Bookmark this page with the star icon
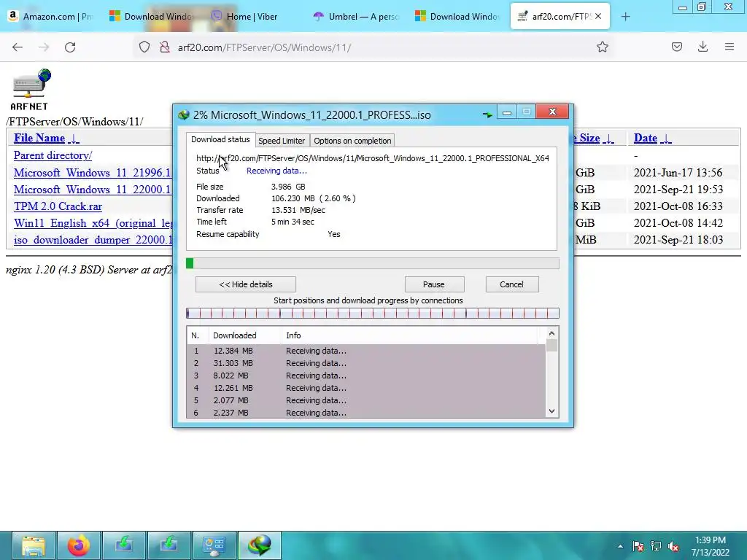The width and height of the screenshot is (747, 560). [x=602, y=47]
